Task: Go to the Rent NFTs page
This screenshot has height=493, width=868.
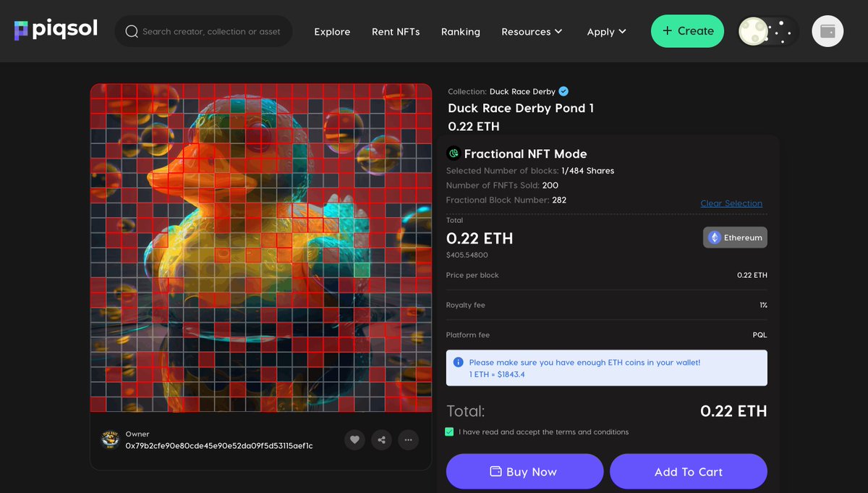Action: (x=396, y=32)
